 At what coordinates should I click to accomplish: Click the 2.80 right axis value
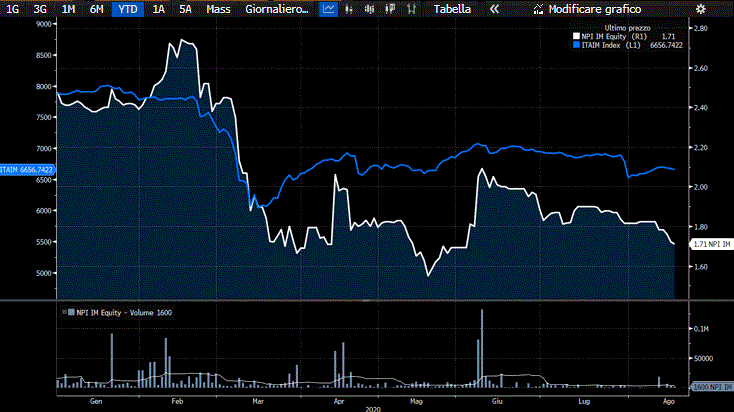pyautogui.click(x=701, y=28)
